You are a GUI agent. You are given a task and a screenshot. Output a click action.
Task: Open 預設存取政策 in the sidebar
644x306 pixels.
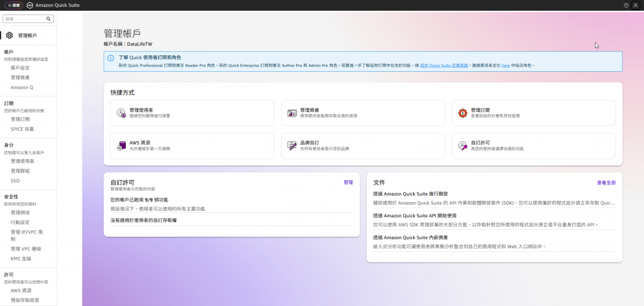(25, 301)
